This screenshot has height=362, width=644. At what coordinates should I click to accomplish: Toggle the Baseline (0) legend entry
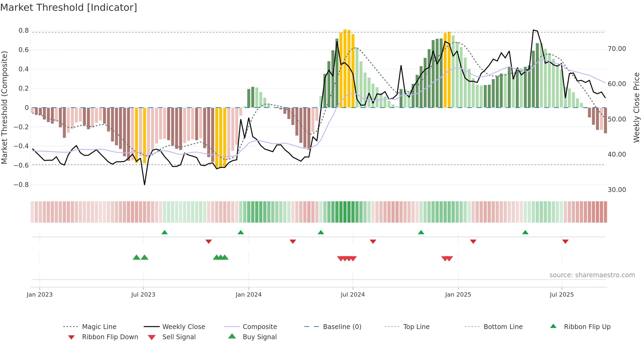click(x=333, y=327)
